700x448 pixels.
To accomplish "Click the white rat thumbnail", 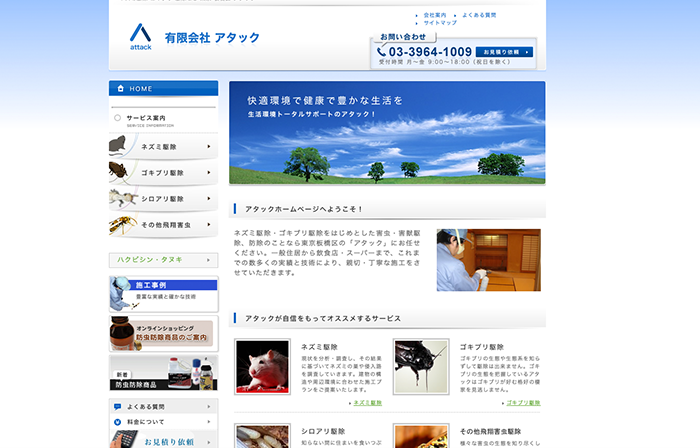I will click(262, 367).
